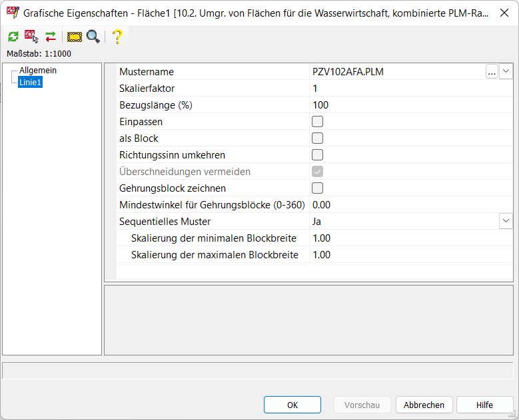
Task: Click the magnifying glass icon
Action: click(x=93, y=37)
